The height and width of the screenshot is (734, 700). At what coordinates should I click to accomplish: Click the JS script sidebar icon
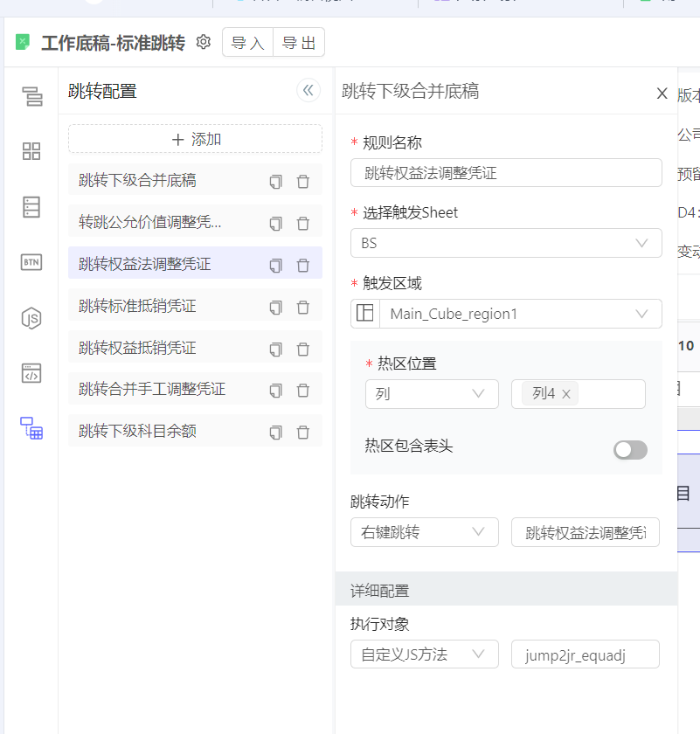(31, 318)
